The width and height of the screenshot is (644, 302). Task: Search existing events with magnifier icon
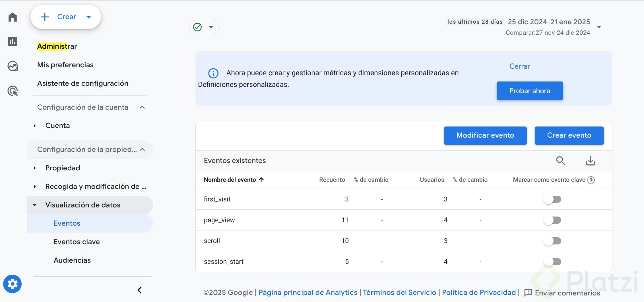(560, 161)
